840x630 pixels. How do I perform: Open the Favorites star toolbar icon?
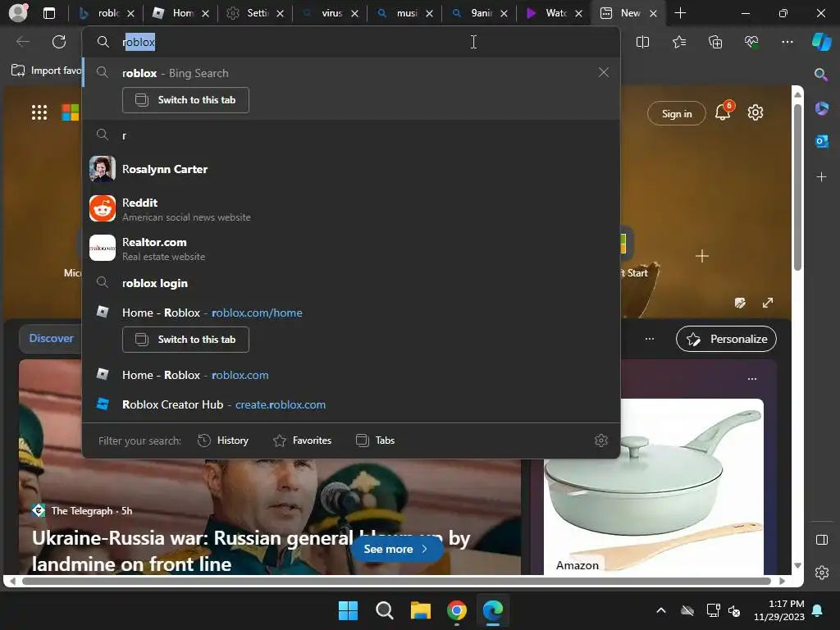point(678,42)
